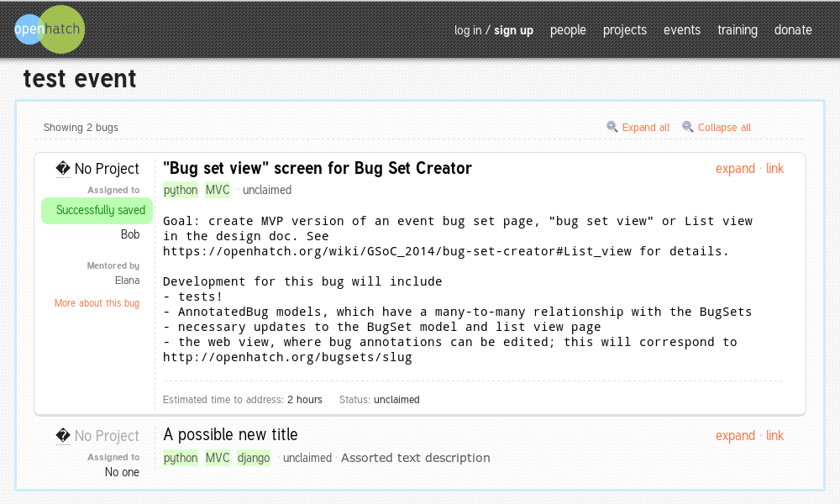Open the sign up link
This screenshot has height=504, width=840.
pyautogui.click(x=513, y=30)
